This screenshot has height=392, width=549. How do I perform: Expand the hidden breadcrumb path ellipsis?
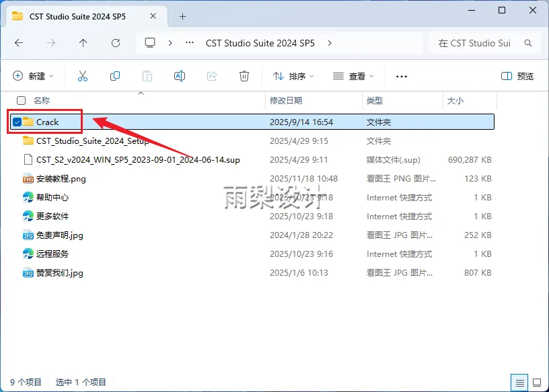(x=190, y=43)
